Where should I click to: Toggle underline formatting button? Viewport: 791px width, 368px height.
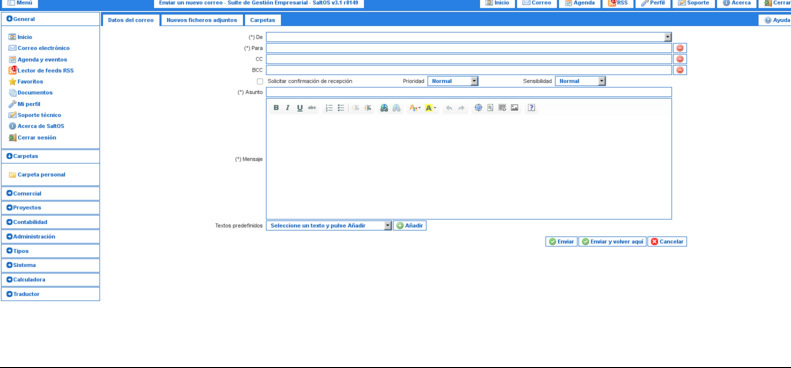tap(300, 108)
